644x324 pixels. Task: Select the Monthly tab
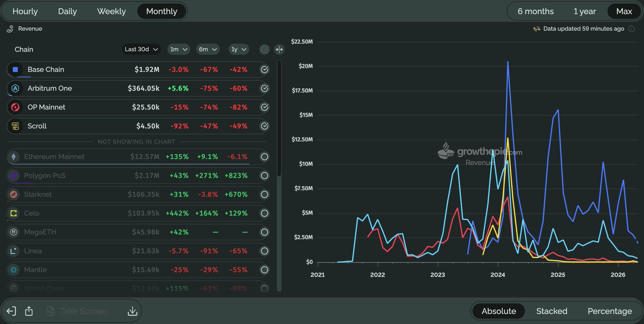(162, 11)
